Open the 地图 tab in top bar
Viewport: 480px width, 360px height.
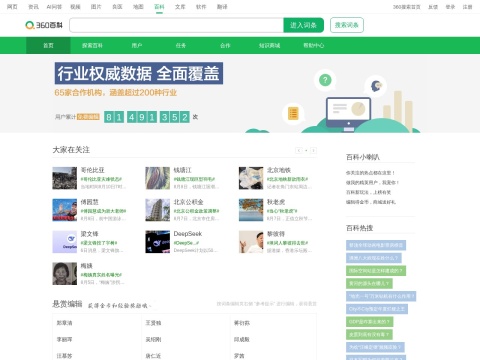point(138,7)
